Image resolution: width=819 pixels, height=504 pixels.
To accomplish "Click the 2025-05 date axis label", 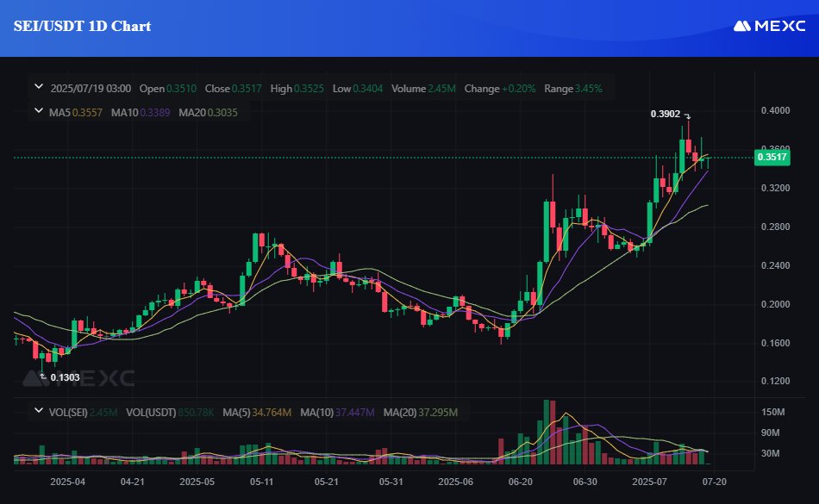I will 197,482.
